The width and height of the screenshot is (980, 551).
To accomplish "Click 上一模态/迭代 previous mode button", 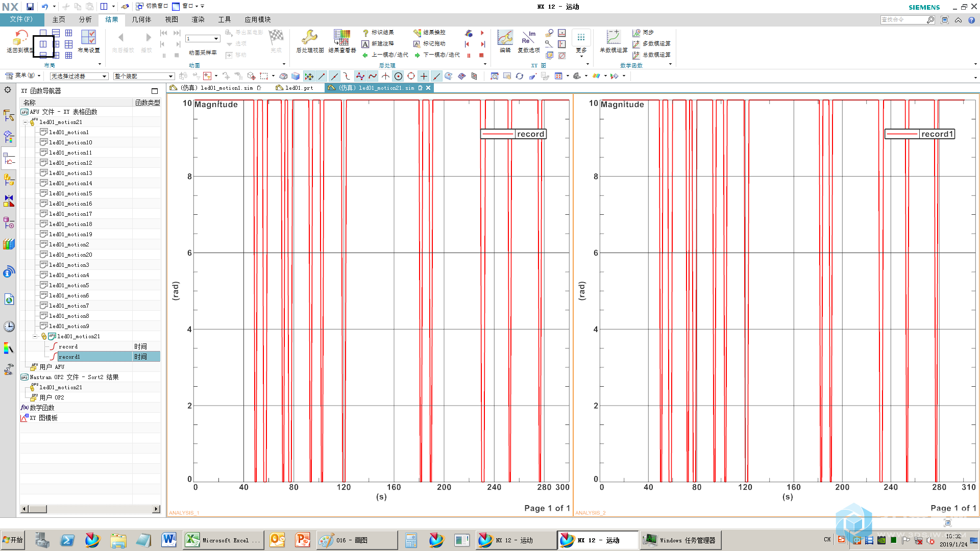I will [x=385, y=55].
